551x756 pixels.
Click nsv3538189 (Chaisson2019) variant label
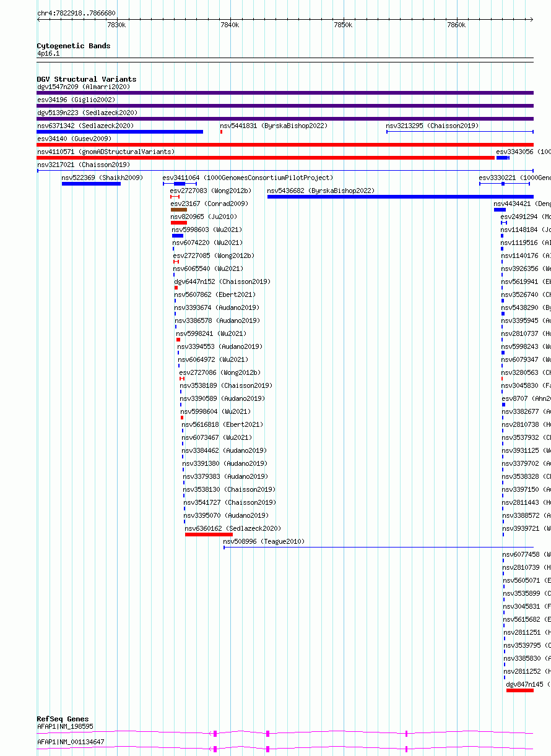click(x=227, y=385)
